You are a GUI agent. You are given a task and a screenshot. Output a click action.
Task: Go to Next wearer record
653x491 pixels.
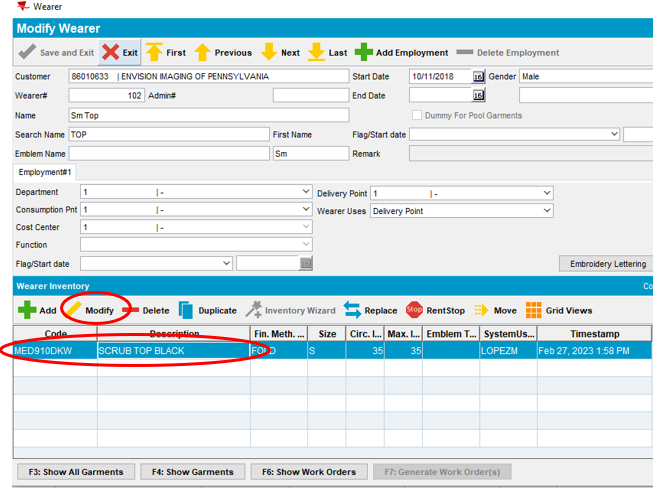pyautogui.click(x=269, y=52)
